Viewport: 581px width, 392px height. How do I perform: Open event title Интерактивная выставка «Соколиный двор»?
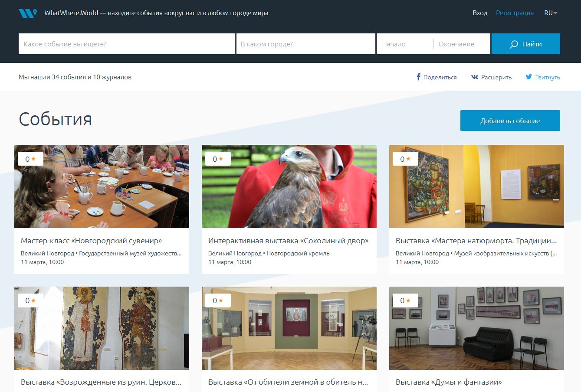[288, 241]
